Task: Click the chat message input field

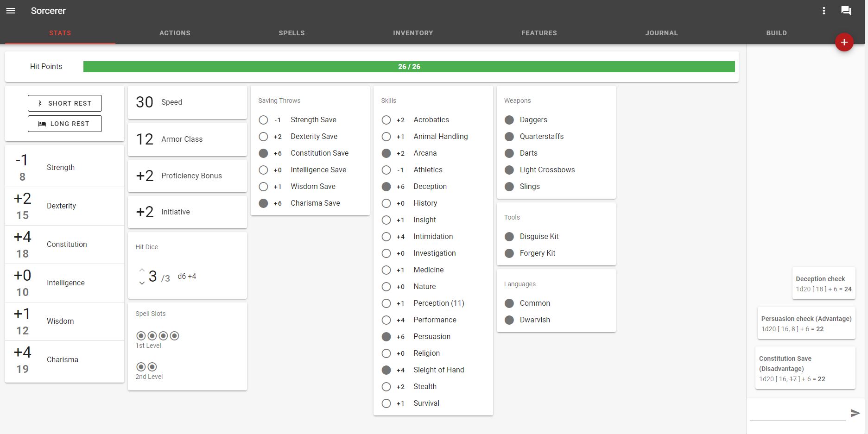Action: coord(797,411)
